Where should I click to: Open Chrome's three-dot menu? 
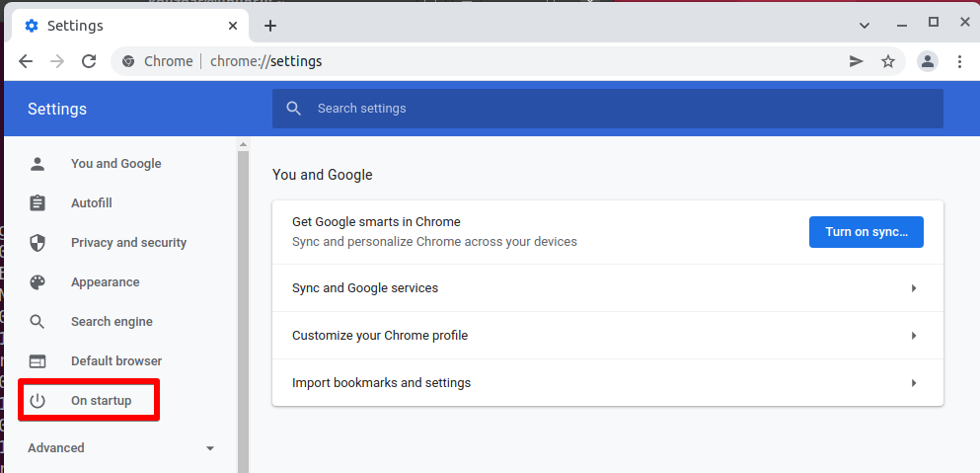pyautogui.click(x=959, y=61)
